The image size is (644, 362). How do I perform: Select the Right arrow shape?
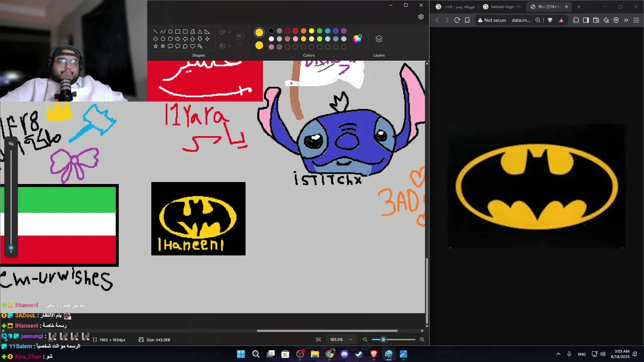pos(178,39)
